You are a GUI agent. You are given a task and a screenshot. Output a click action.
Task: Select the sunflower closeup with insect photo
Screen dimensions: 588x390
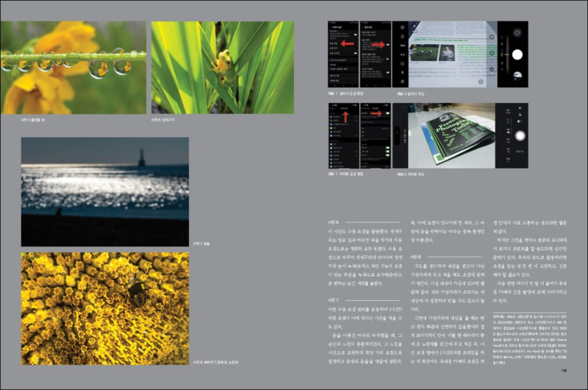point(105,308)
